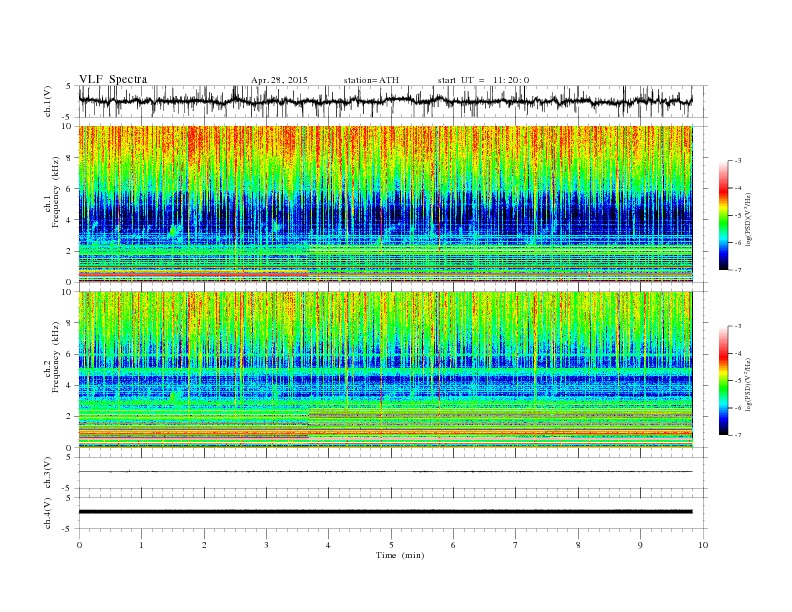
Task: Click the "6" kHz tick of ch.1 spectrogram
Action: click(x=70, y=189)
